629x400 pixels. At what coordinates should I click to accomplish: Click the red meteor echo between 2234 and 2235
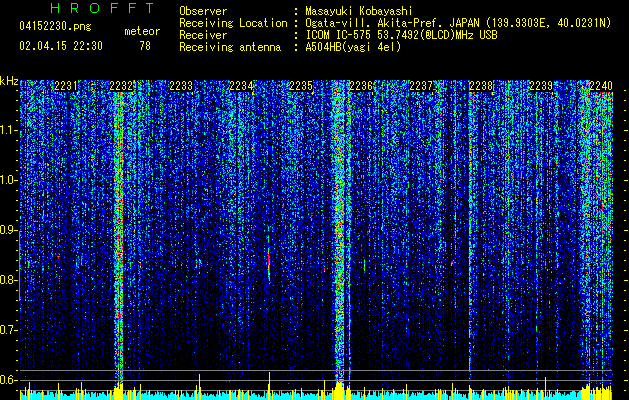[269, 263]
